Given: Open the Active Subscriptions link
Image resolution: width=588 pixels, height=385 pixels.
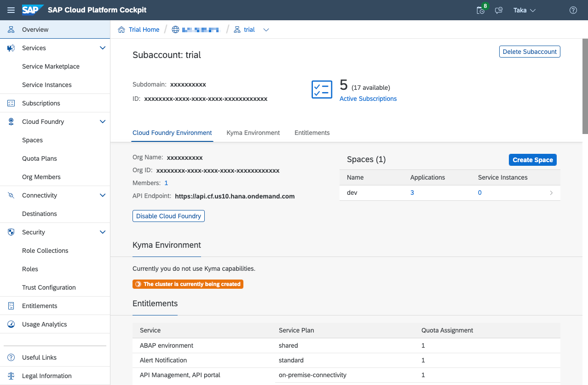Looking at the screenshot, I should tap(368, 99).
